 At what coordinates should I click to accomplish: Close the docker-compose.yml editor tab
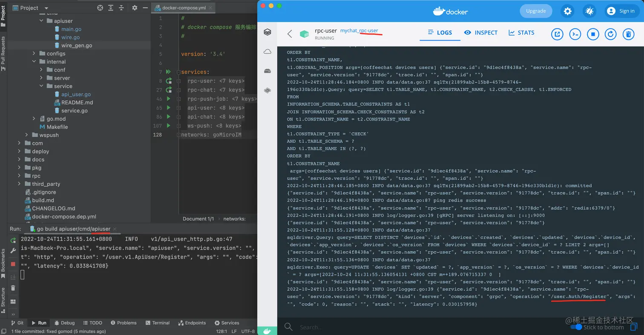pyautogui.click(x=210, y=8)
